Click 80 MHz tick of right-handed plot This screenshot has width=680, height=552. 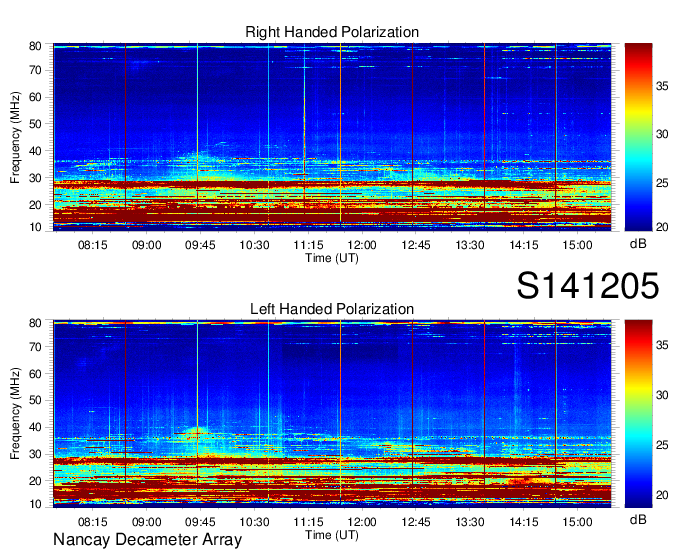point(35,46)
